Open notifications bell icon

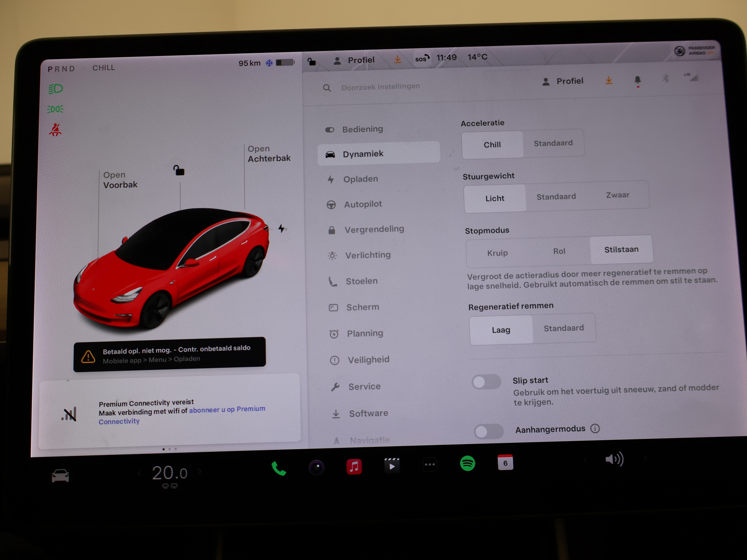[637, 80]
